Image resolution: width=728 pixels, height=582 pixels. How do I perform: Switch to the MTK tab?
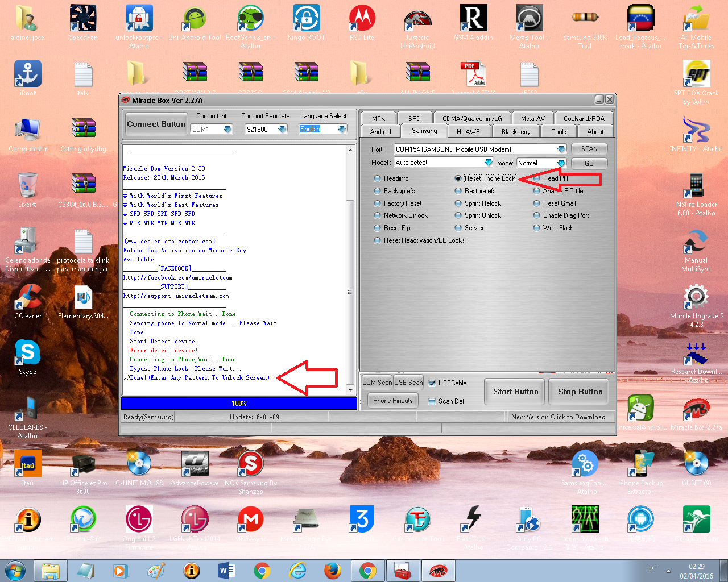click(379, 118)
